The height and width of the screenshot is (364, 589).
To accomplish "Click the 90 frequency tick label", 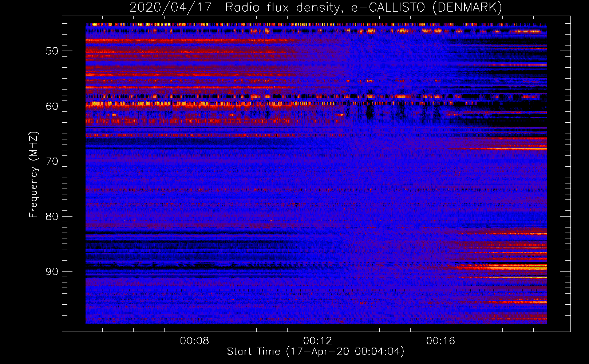I will coord(52,272).
